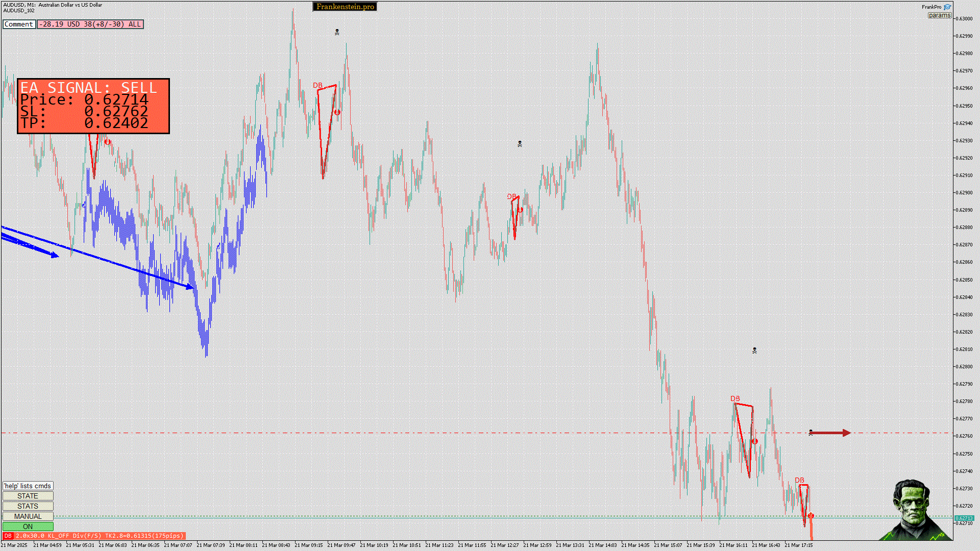Toggle the MANUAL mode button
Image resolution: width=980 pixels, height=551 pixels.
(28, 516)
